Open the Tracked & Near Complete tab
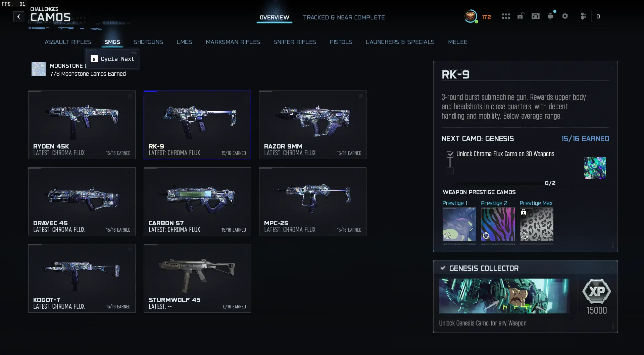Screen dimensions: 644x355 tap(344, 17)
